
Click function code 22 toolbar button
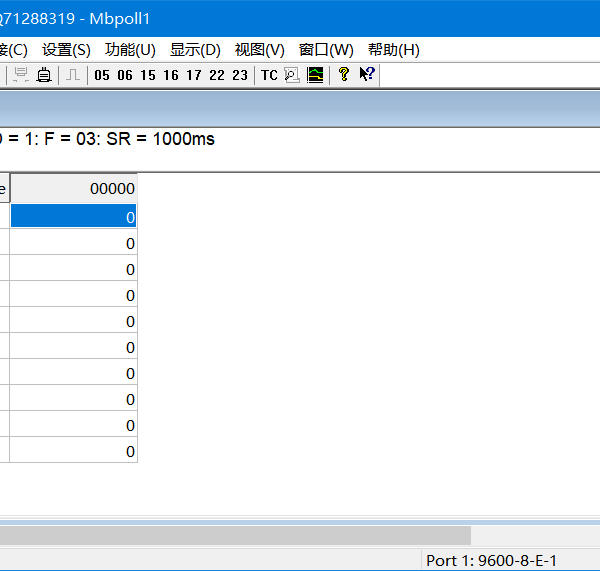point(217,75)
